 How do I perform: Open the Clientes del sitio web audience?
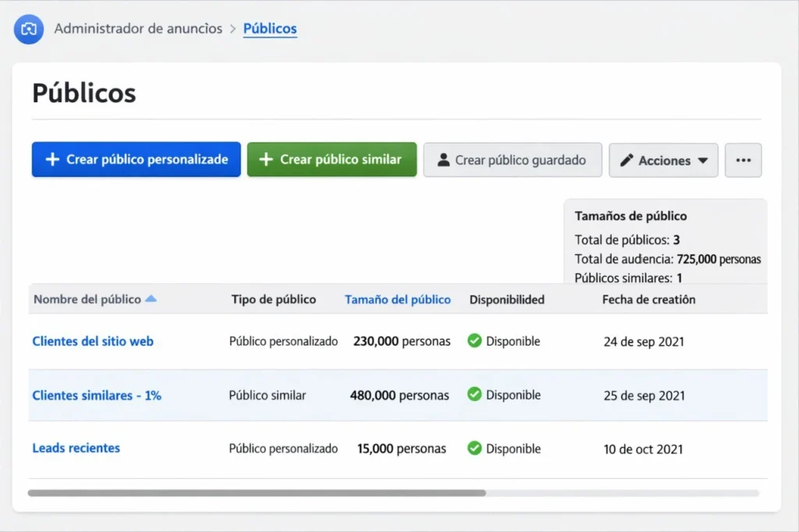click(x=92, y=341)
